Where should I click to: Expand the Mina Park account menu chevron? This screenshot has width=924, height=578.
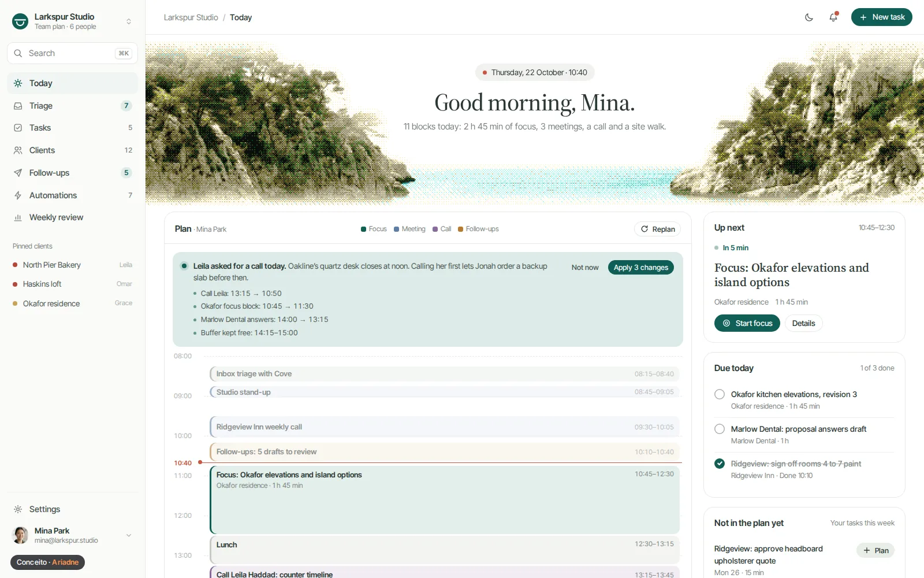click(129, 535)
